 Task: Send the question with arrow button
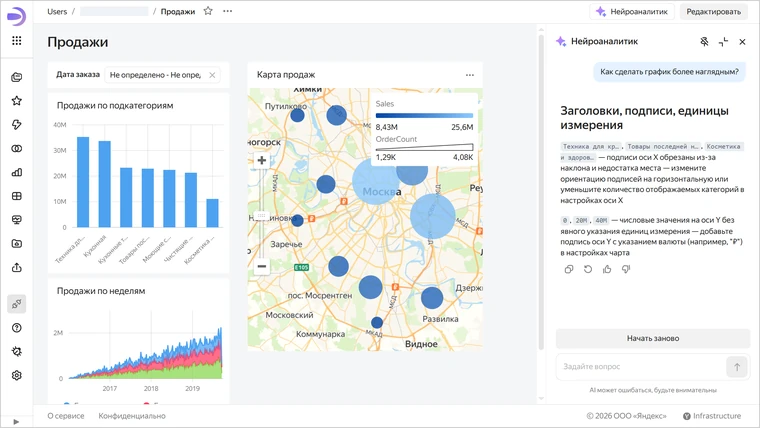[x=737, y=367]
